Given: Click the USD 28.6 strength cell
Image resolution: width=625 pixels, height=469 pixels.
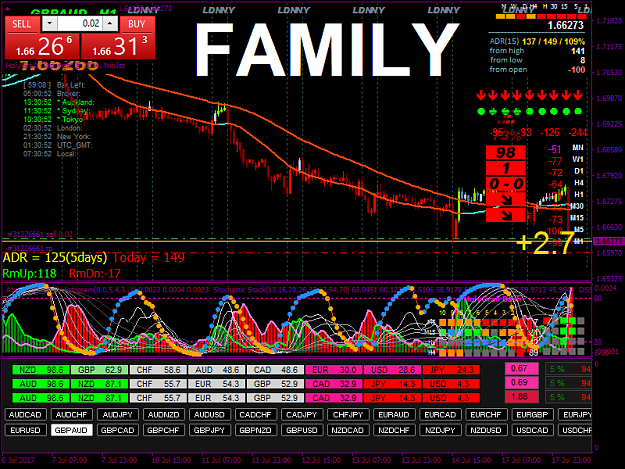Looking at the screenshot, I should [x=393, y=370].
